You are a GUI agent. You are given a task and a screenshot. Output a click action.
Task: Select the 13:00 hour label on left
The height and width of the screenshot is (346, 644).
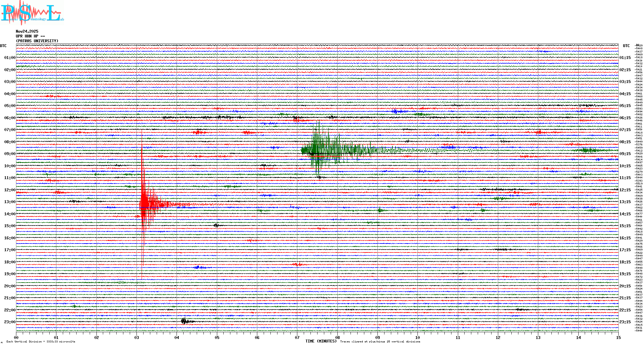click(10, 202)
